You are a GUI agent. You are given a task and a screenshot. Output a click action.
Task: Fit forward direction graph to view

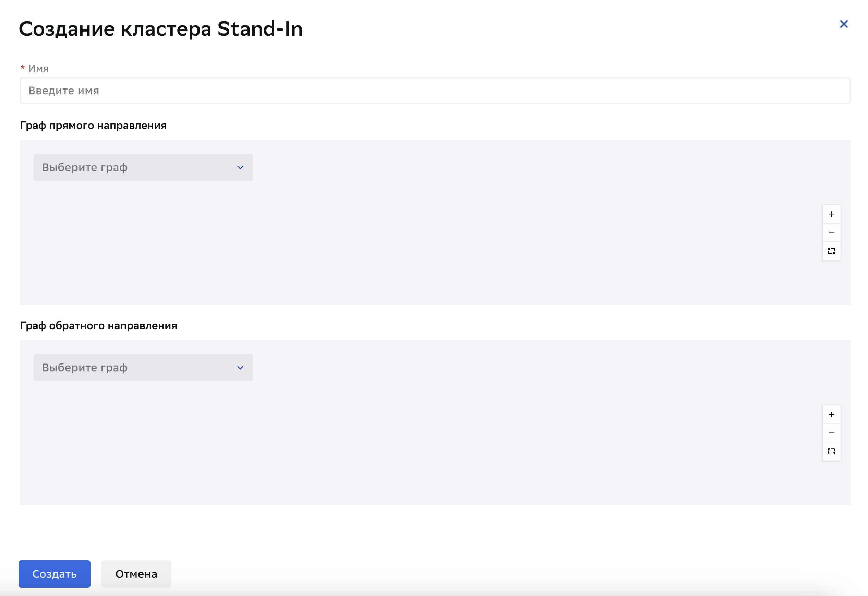coord(831,251)
